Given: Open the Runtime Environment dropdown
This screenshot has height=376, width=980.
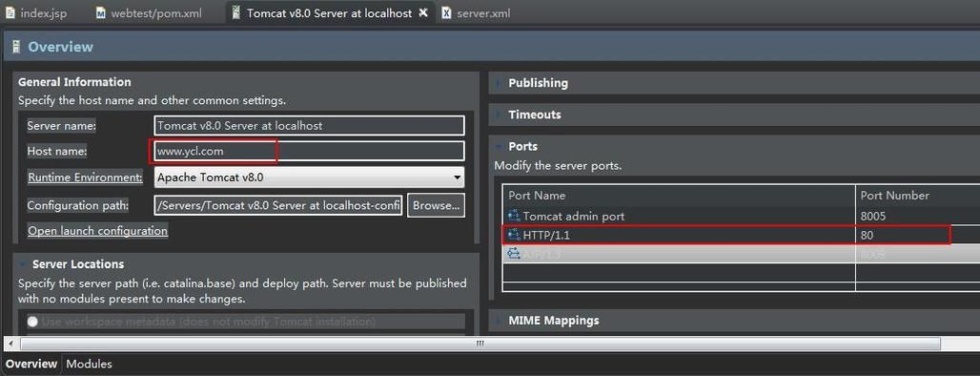Looking at the screenshot, I should point(309,178).
